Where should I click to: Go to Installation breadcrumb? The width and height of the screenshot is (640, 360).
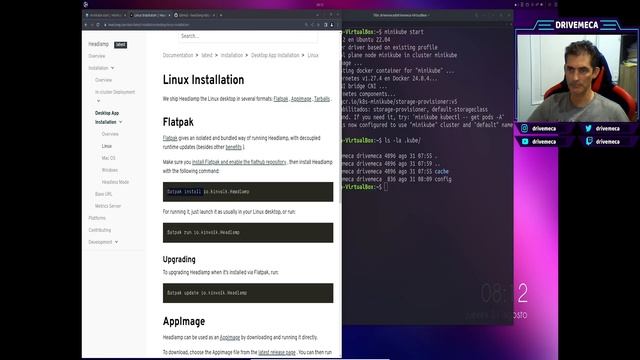pyautogui.click(x=231, y=55)
